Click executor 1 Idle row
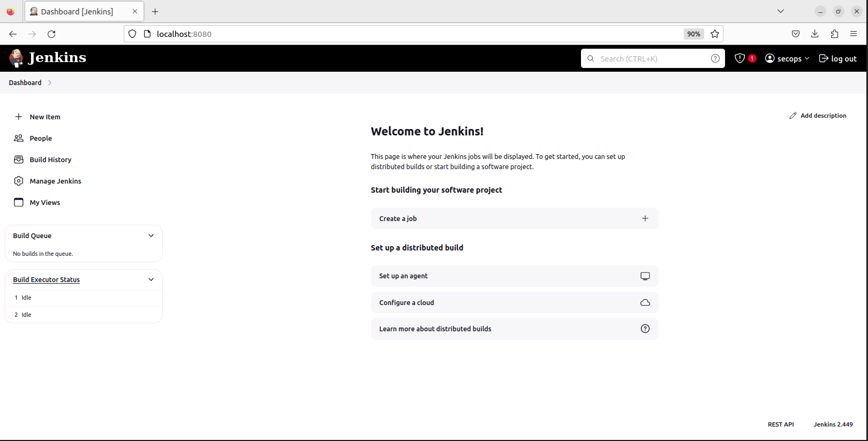 point(84,298)
